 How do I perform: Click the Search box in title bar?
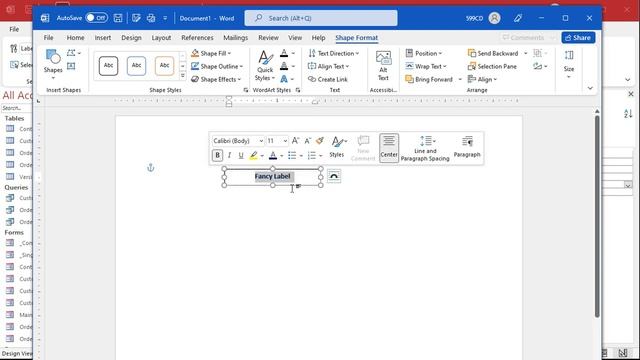[x=321, y=18]
